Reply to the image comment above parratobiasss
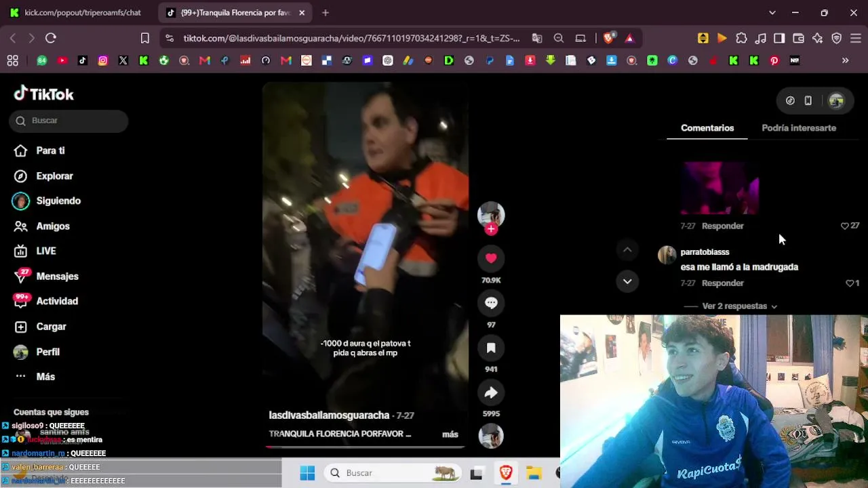 point(723,226)
